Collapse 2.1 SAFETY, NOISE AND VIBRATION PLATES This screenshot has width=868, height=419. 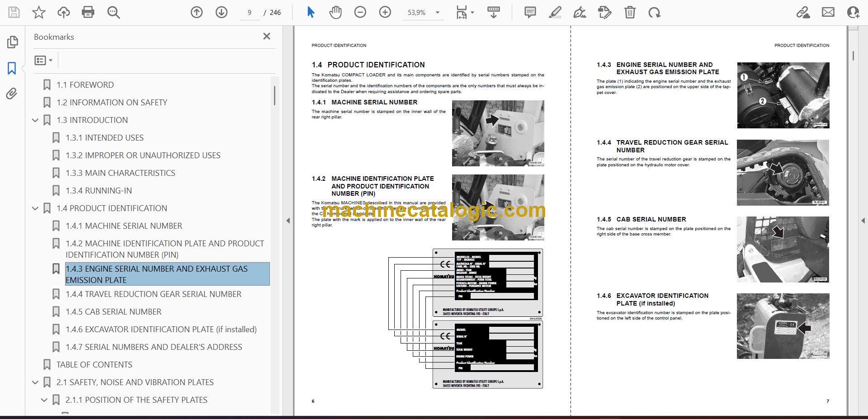coord(35,382)
